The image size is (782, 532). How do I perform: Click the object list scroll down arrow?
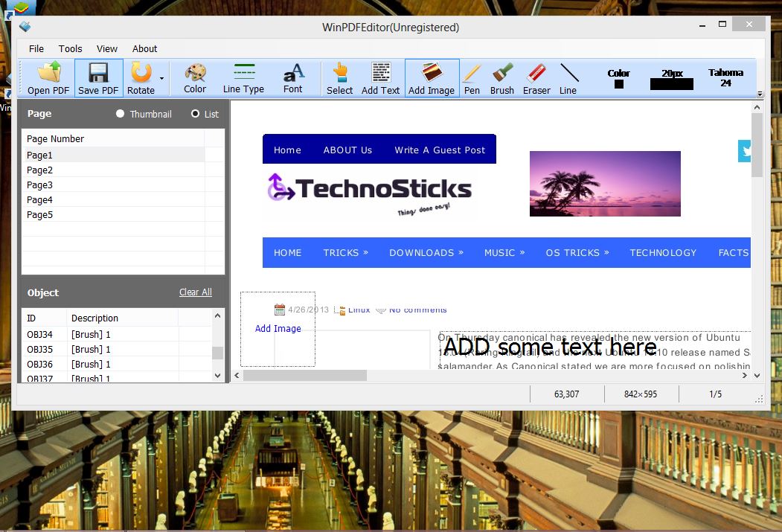tap(217, 376)
